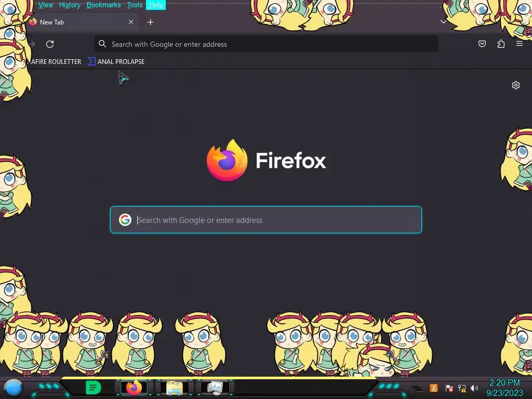Click the Java tray icon

433,388
